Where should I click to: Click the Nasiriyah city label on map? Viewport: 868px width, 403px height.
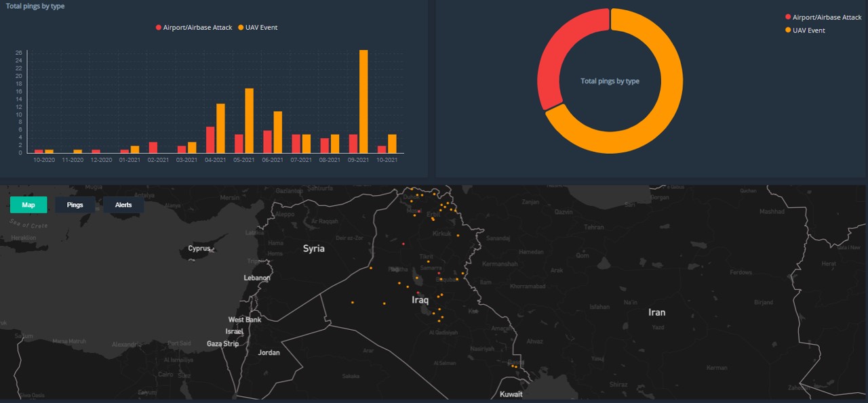[x=482, y=349]
